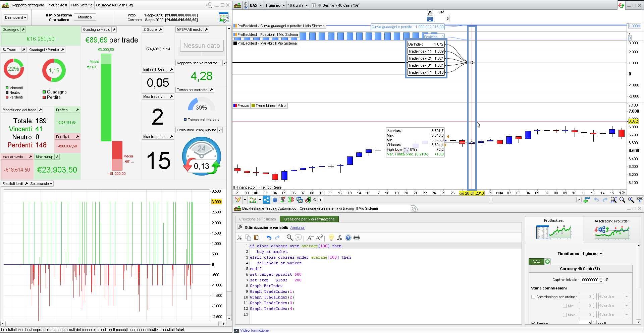This screenshot has height=333, width=644.
Task: Click the lightbulb hint icon in editor
Action: pos(331,238)
